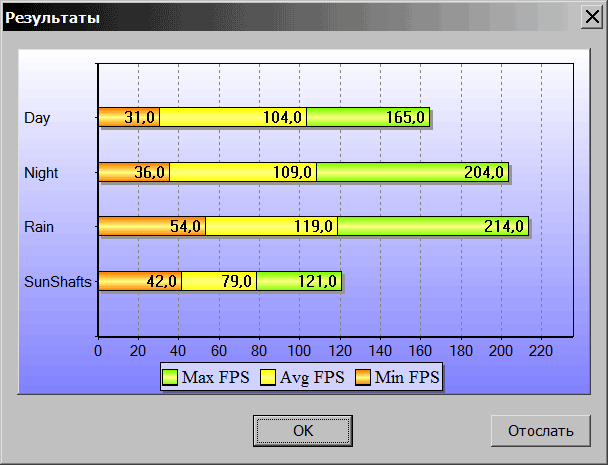Click the SunShafts Min FPS bar labeled 42,0

pyautogui.click(x=140, y=281)
